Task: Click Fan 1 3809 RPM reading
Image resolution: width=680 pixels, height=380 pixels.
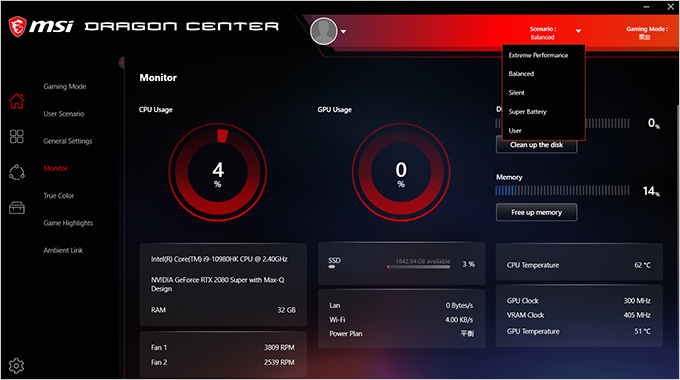Action: pyautogui.click(x=279, y=347)
